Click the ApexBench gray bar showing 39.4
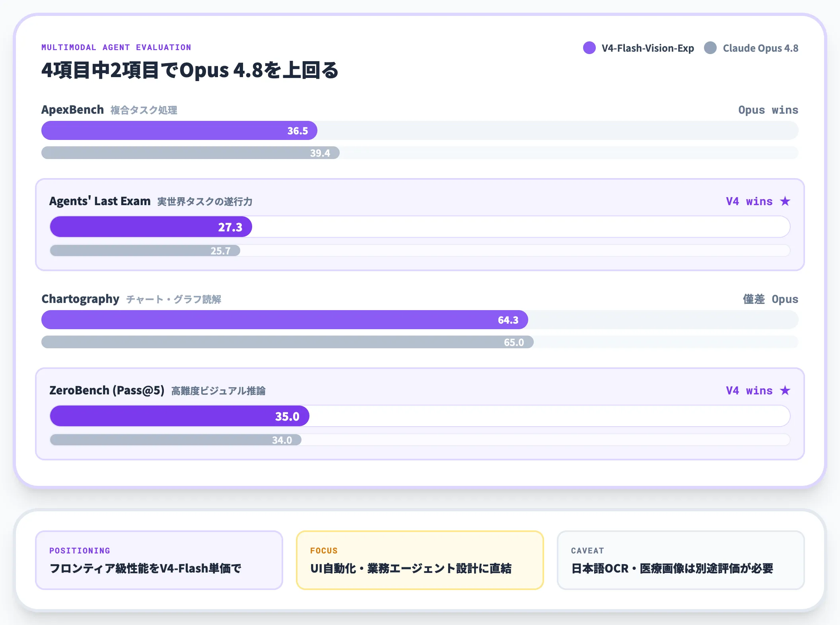 pos(191,153)
